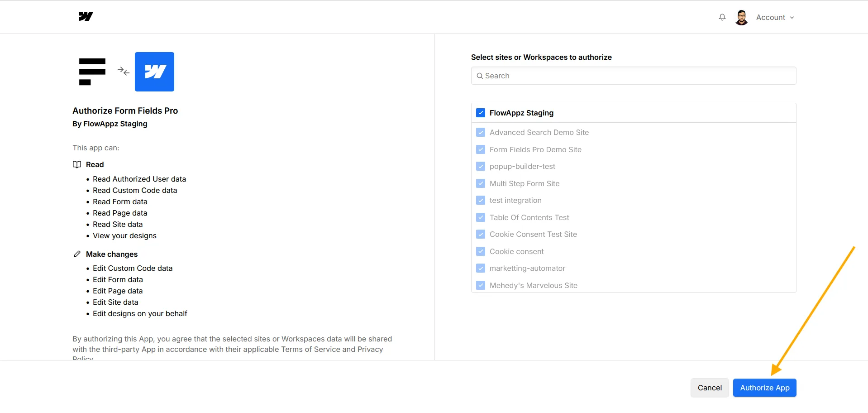This screenshot has width=868, height=413.
Task: Toggle the FlowAppz Staging workspace checkbox
Action: click(481, 113)
